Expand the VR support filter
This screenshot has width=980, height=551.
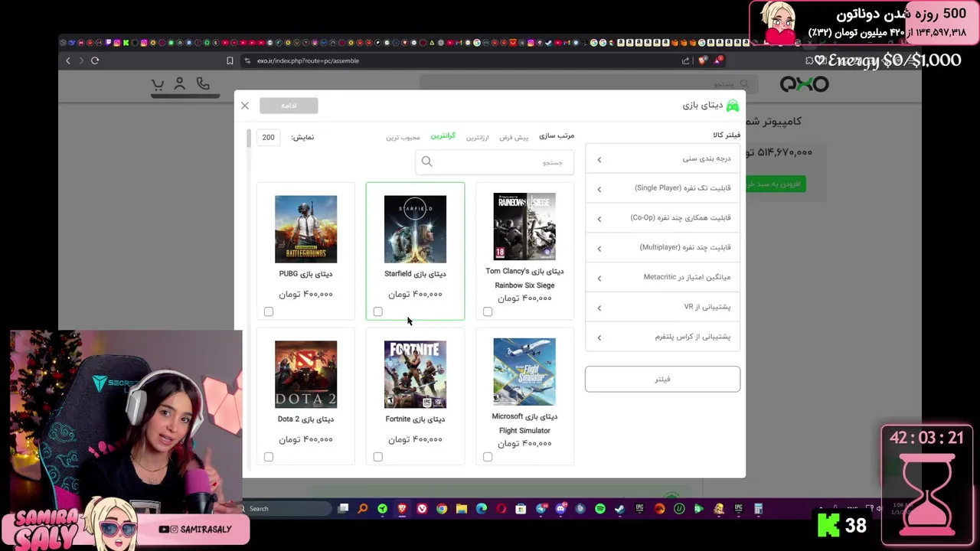tap(663, 308)
